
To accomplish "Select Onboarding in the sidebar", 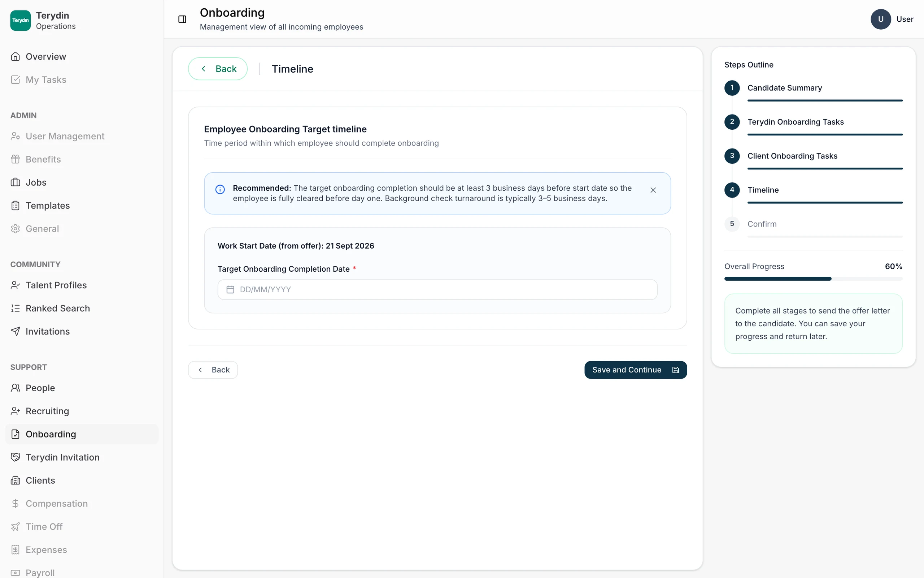I will [82, 434].
